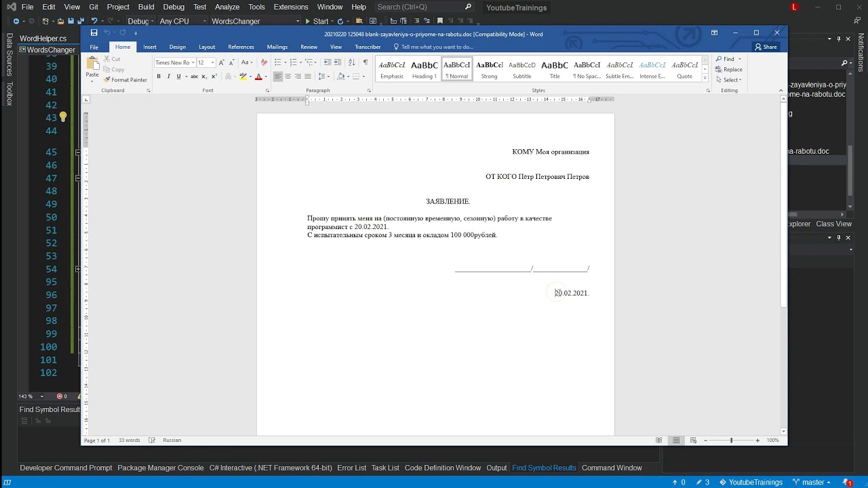Clear all formatting with the eraser icon
This screenshot has height=488, width=868.
pyautogui.click(x=264, y=62)
